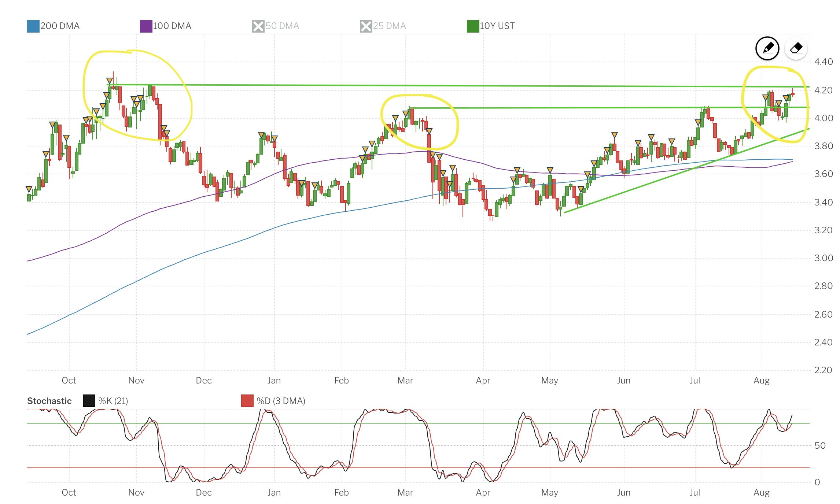
Task: Click the orange marker above the late-May candle
Action: pos(615,135)
